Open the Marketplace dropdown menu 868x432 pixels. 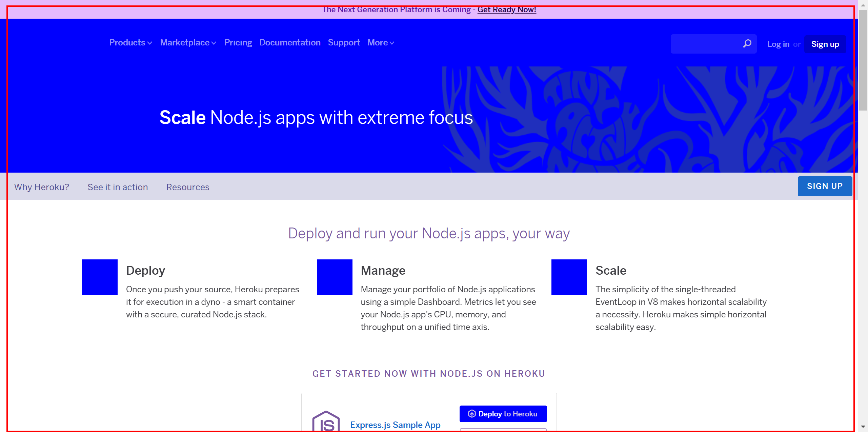pyautogui.click(x=188, y=43)
